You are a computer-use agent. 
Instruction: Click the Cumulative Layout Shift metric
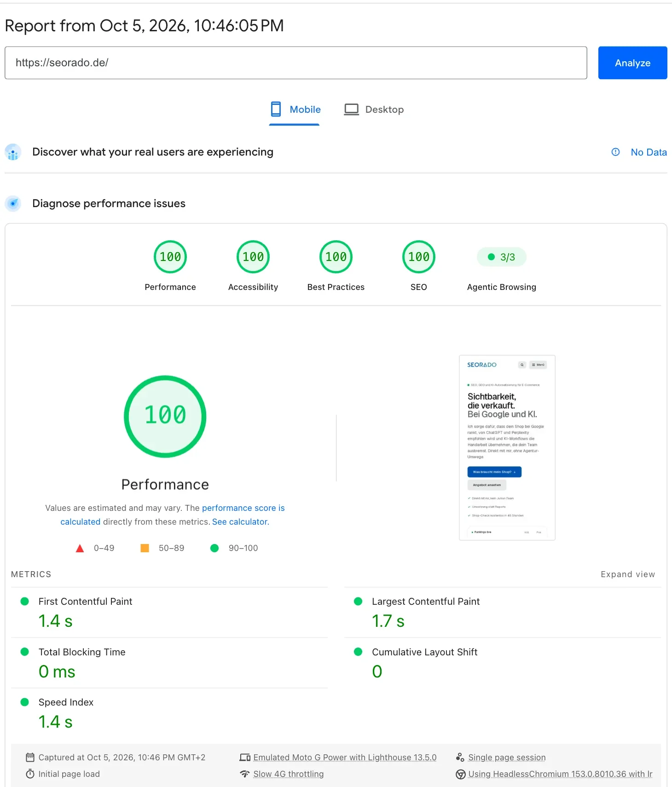point(503,663)
